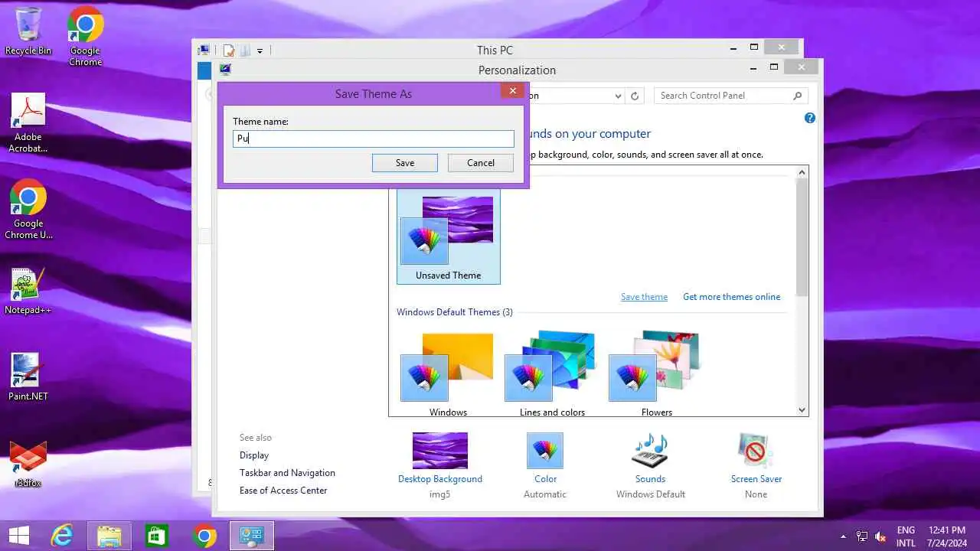Screen dimensions: 980x551
Task: Click the Theme name text field
Action: [x=374, y=139]
